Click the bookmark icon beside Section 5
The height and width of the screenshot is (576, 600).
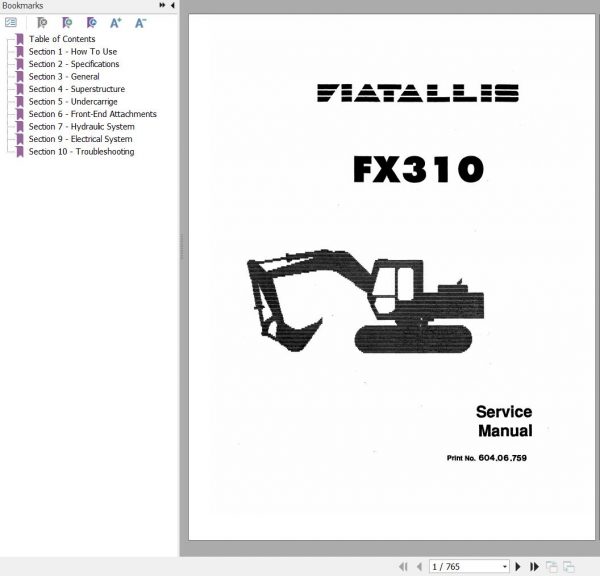pyautogui.click(x=20, y=101)
